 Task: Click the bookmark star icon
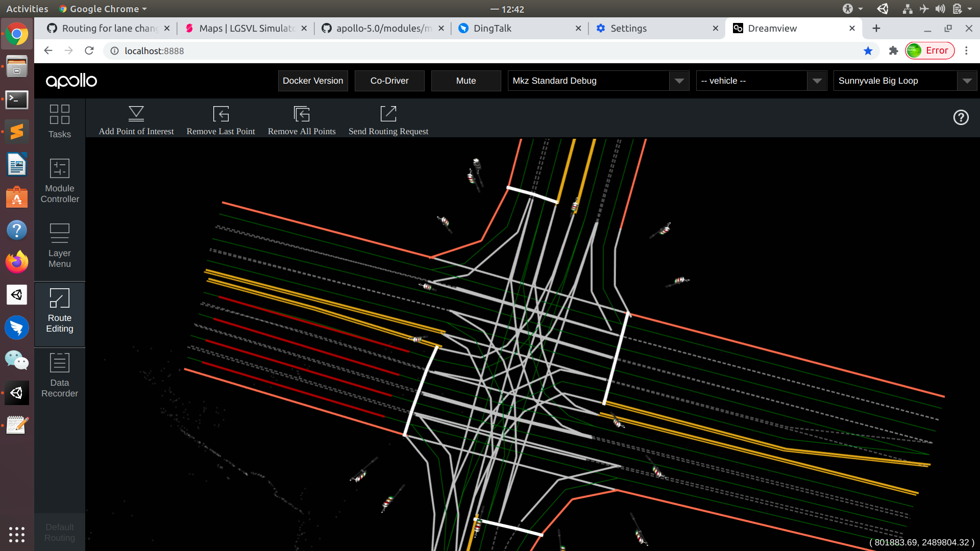(x=868, y=51)
